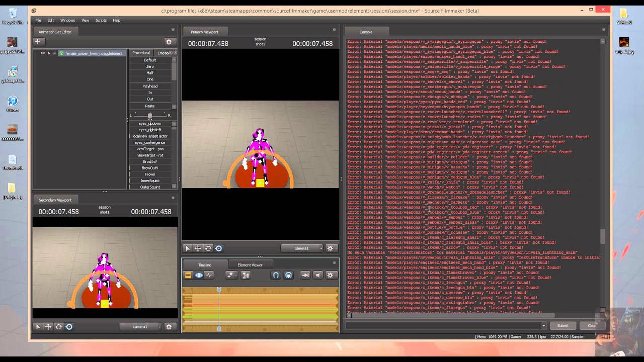The width and height of the screenshot is (644, 362).
Task: Switch to the Emotion tab
Action: point(164,53)
